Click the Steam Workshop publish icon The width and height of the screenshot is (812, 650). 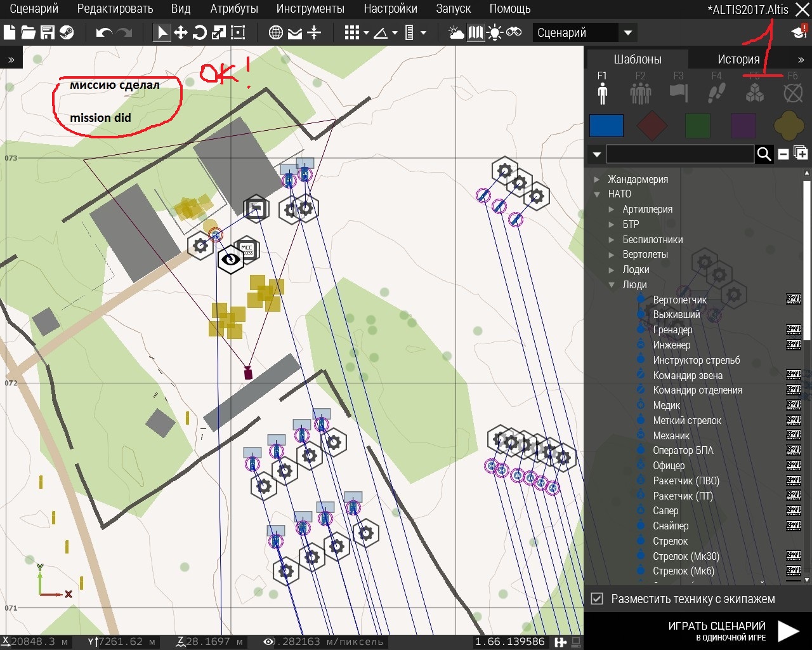point(66,32)
